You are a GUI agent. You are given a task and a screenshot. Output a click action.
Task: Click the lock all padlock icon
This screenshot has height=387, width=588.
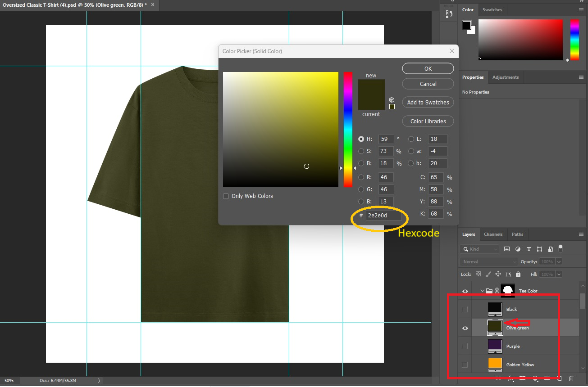(518, 274)
